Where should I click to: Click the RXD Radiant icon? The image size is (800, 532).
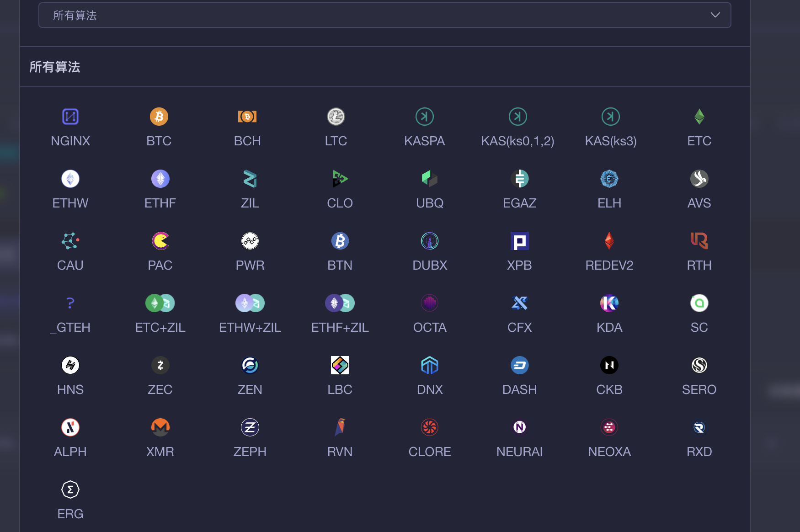coord(699,427)
